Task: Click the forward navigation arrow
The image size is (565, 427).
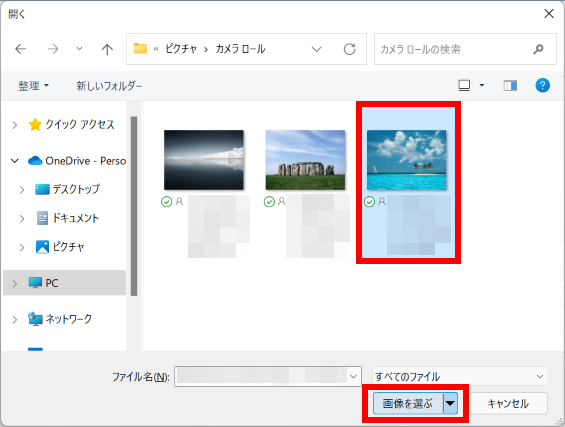Action: pos(53,49)
